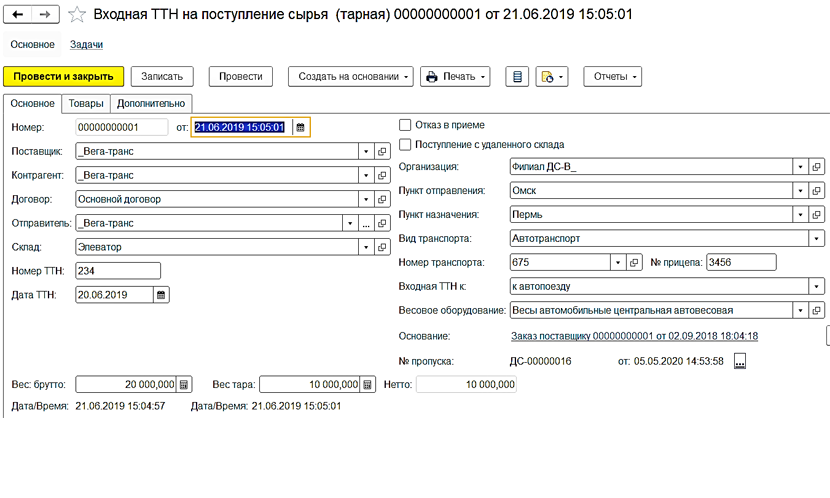Expand the Весовое оборудование dropdown list
Screen dimensions: 830x498
pyautogui.click(x=800, y=310)
